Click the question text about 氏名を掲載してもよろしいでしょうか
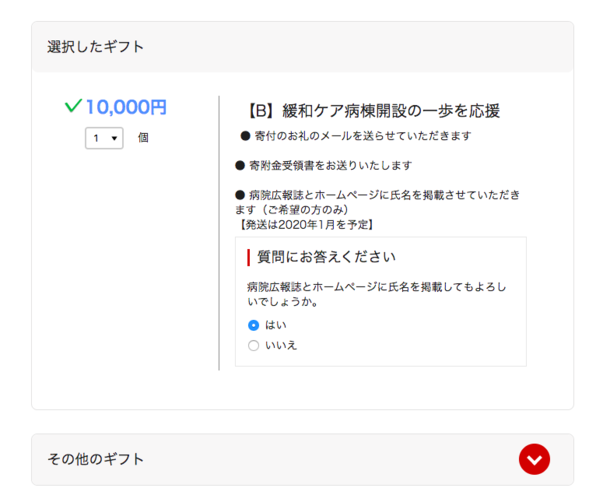Screen dimensions: 610x502 tap(375, 294)
